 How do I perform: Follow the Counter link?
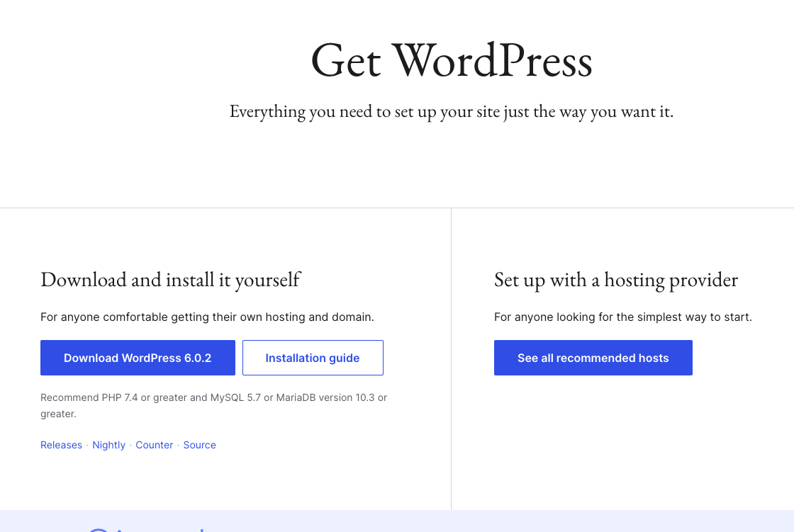(x=155, y=445)
